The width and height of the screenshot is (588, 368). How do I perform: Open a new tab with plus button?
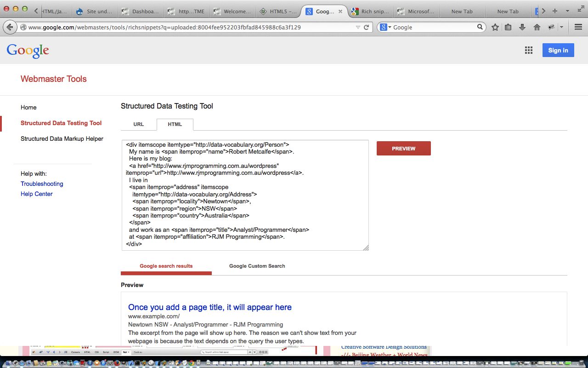click(555, 11)
